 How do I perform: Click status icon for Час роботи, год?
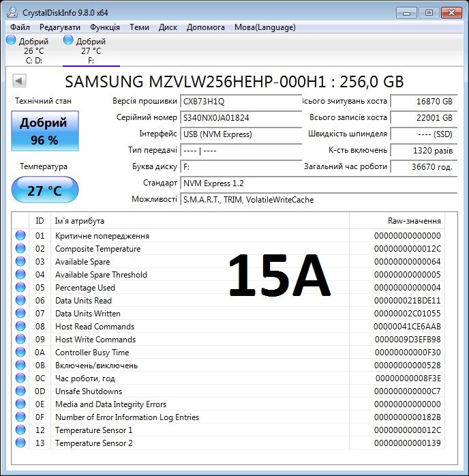20,378
